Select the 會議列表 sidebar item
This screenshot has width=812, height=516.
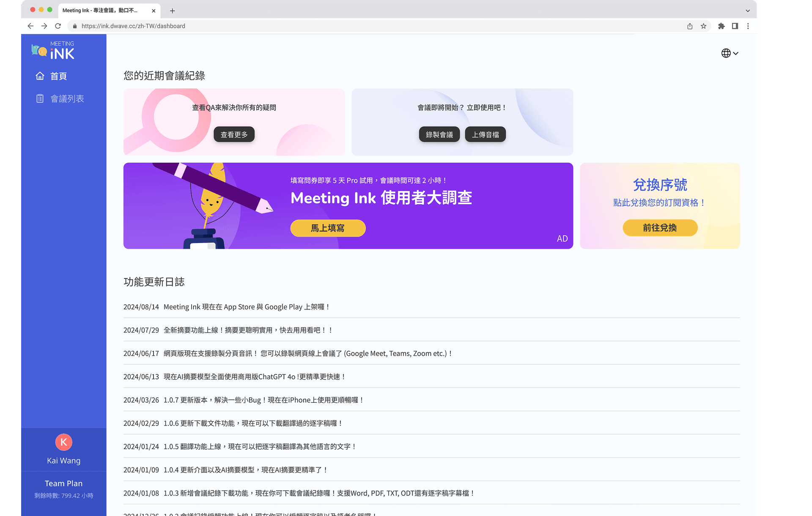(x=67, y=98)
